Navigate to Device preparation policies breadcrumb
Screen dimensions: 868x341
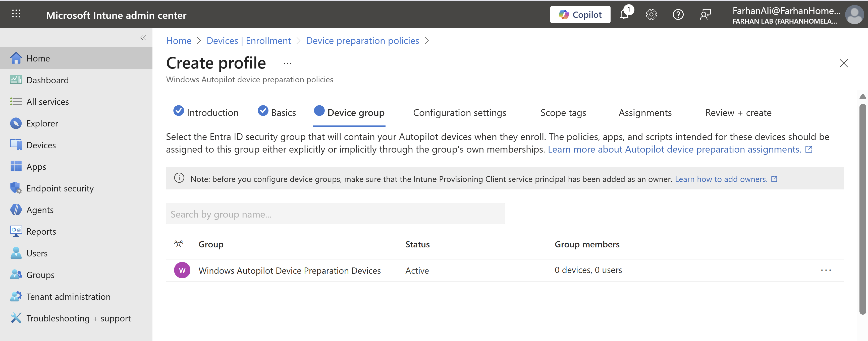click(362, 41)
